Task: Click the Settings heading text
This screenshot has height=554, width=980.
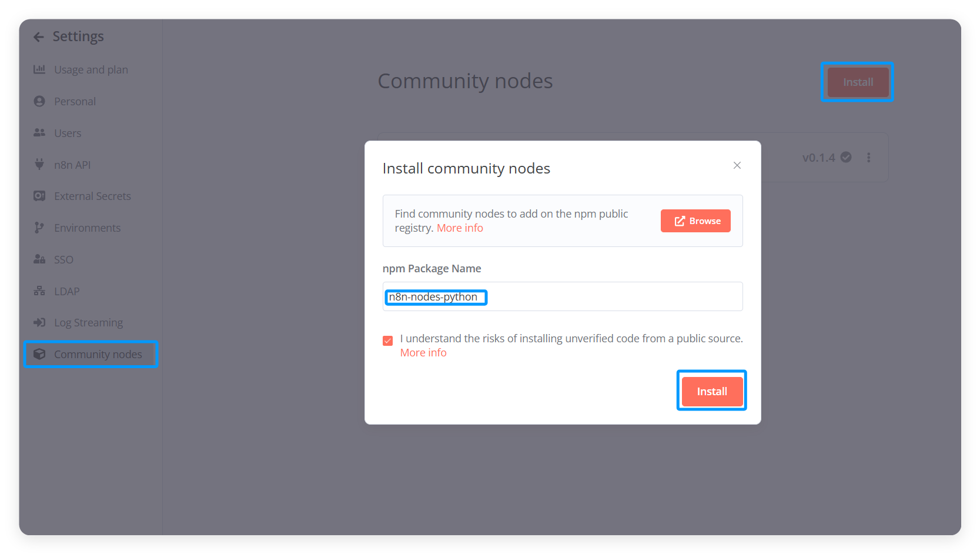Action: (x=78, y=36)
